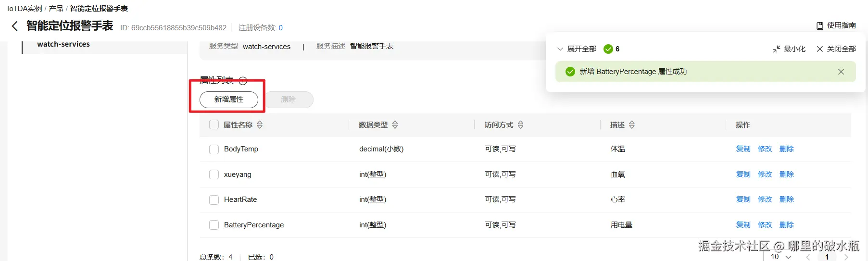This screenshot has height=261, width=868.
Task: Toggle the select-all checkbox in header
Action: pos(214,125)
